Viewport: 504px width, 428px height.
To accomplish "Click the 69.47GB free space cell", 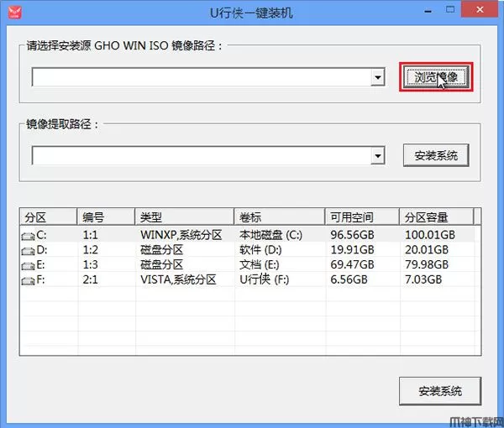I will (352, 264).
